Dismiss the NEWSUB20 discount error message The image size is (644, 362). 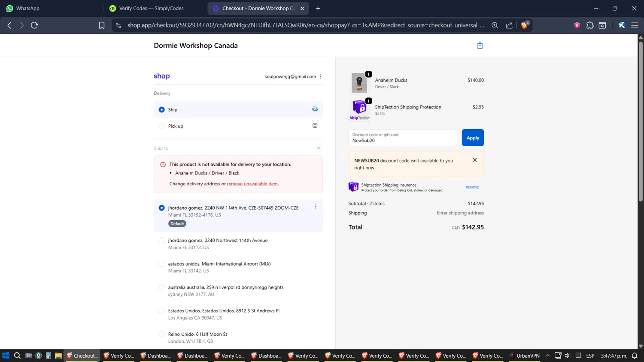coord(475,160)
